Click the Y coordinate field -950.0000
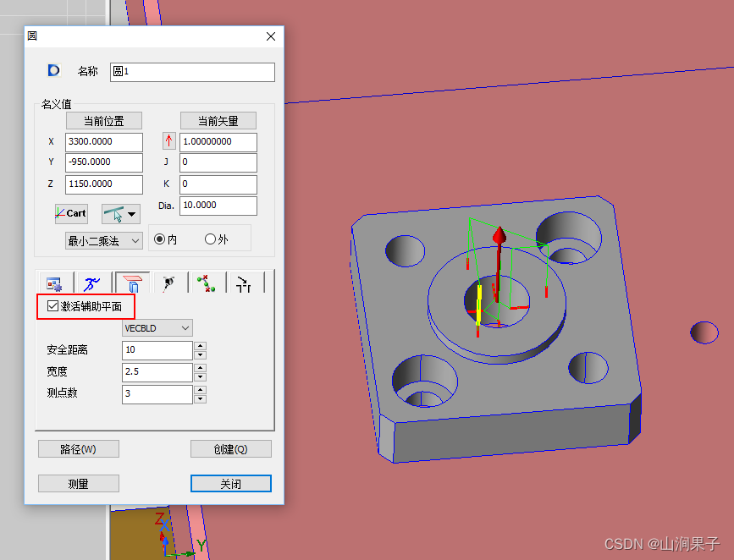Viewport: 734px width, 560px height. pos(104,162)
